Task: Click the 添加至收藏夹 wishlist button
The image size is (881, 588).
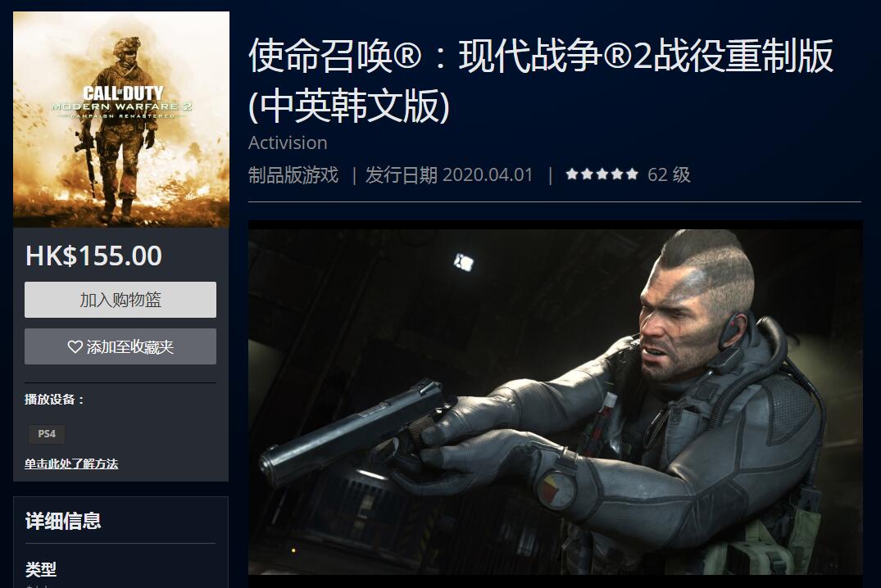Action: click(120, 346)
